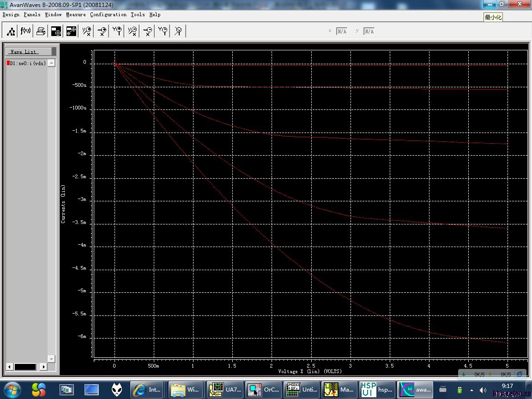Open the f(x,y) expression builder
Viewport: 532px width, 399px height.
[25, 31]
